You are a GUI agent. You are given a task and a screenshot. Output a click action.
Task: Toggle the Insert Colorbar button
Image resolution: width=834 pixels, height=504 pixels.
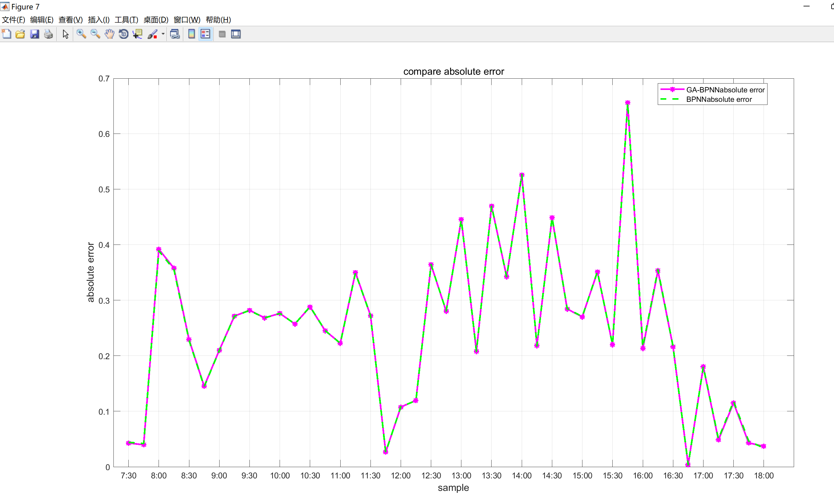(x=191, y=34)
